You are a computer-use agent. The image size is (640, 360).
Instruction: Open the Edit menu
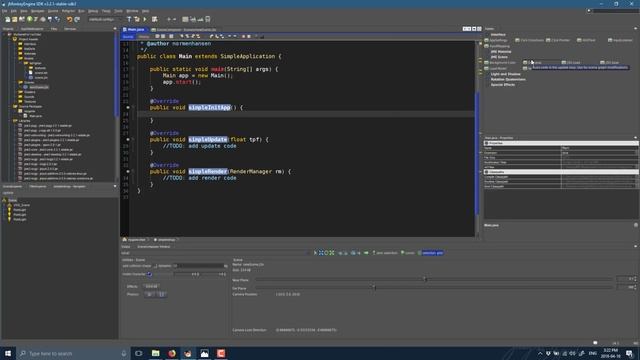[13, 11]
